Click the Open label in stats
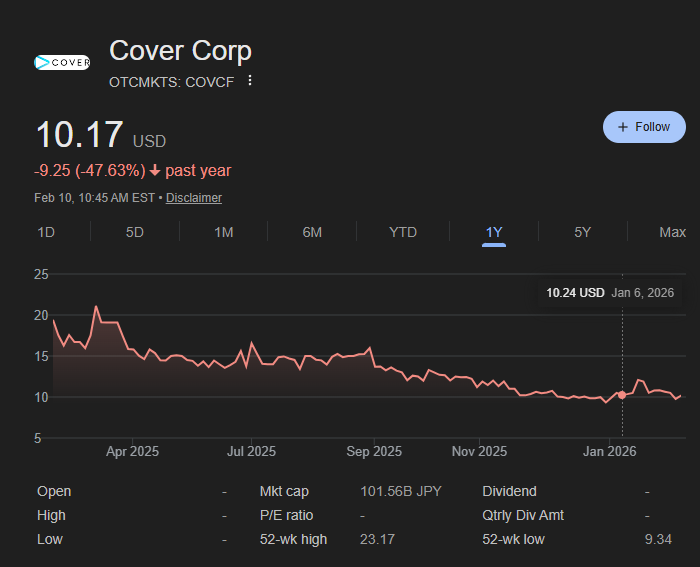This screenshot has width=700, height=567. pos(54,492)
